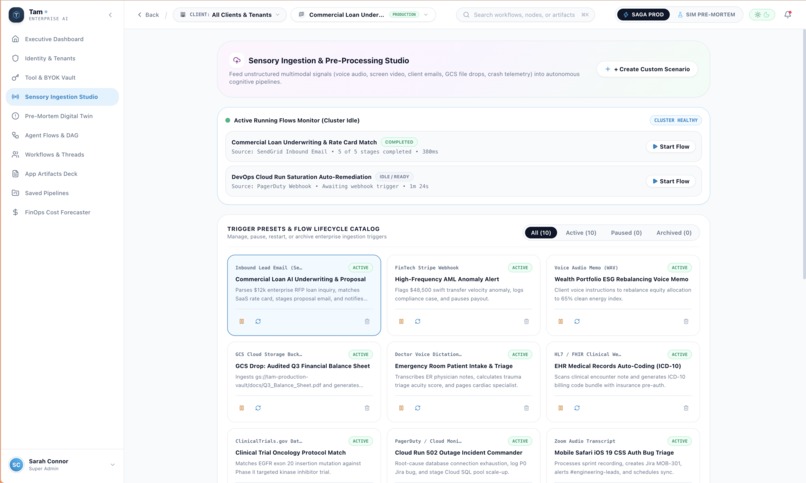Image resolution: width=806 pixels, height=483 pixels.
Task: Open the Client All Clients & Tenants dropdown
Action: click(x=230, y=15)
